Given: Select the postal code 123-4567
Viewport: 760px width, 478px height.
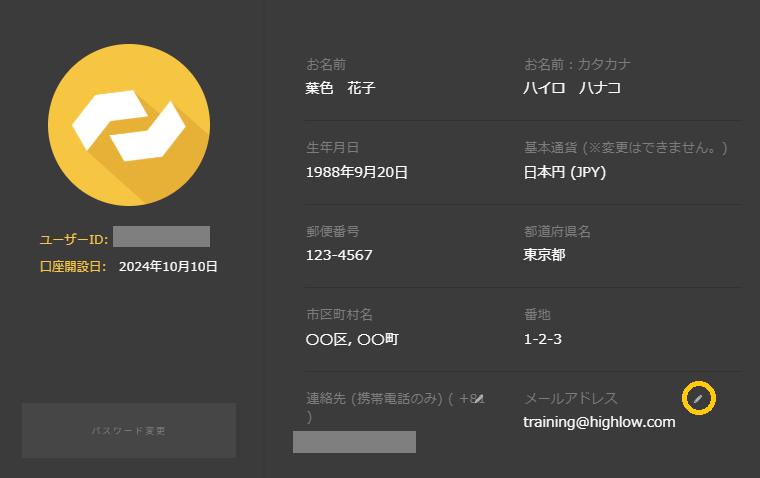Looking at the screenshot, I should (x=339, y=255).
